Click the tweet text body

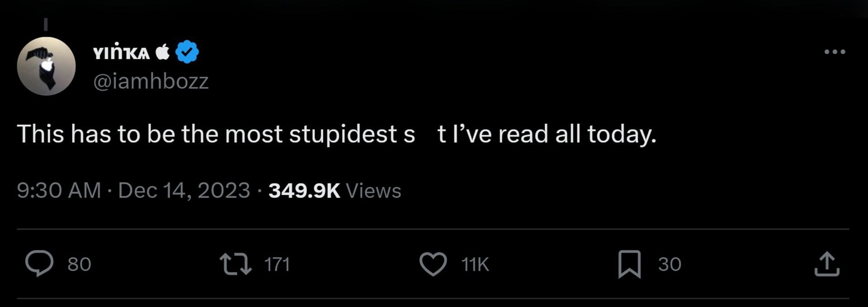point(336,134)
